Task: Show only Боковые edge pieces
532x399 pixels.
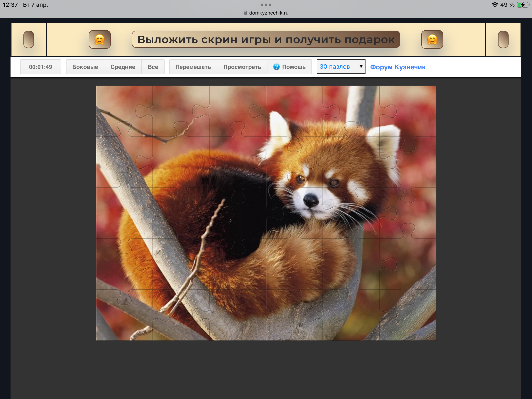Action: [85, 67]
